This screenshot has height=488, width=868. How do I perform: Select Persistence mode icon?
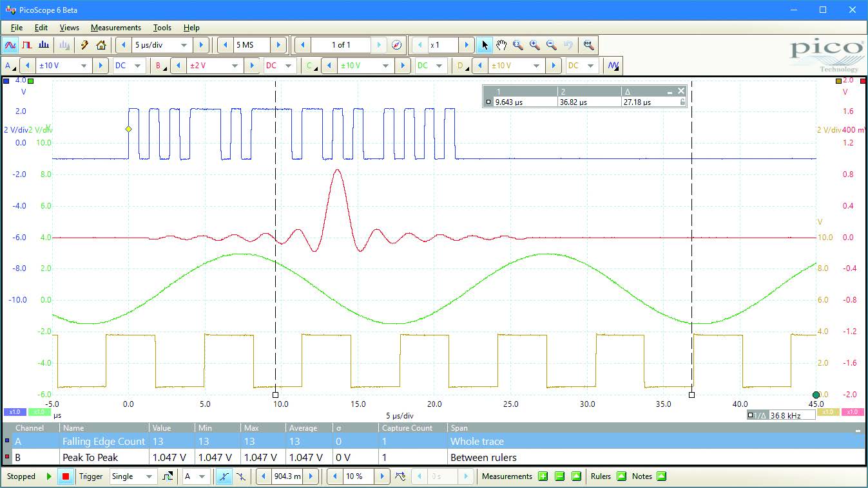pyautogui.click(x=27, y=45)
